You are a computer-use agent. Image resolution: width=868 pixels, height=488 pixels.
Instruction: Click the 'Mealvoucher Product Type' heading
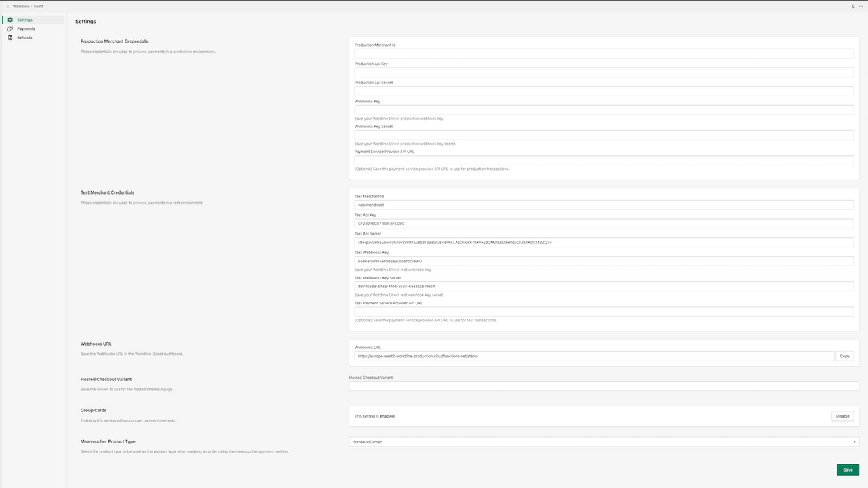(108, 441)
